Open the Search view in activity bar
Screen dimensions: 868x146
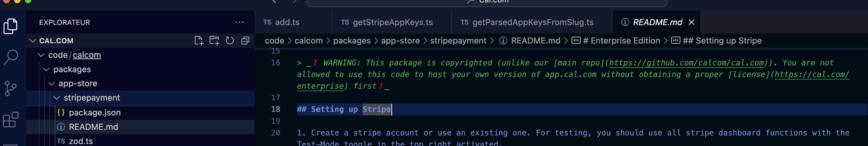[11, 57]
